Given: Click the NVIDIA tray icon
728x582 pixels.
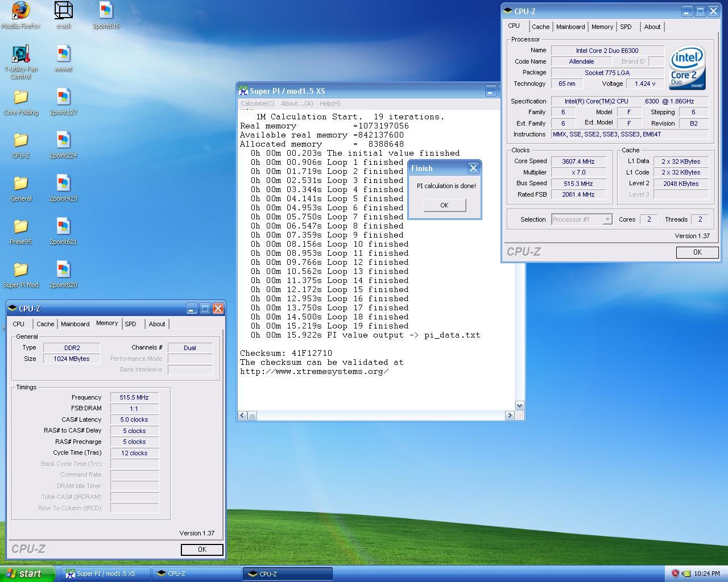Looking at the screenshot, I should coord(686,573).
